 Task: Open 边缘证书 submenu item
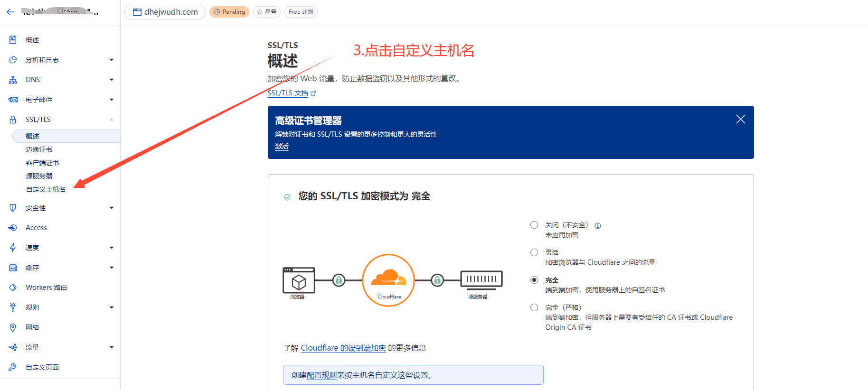(x=39, y=149)
